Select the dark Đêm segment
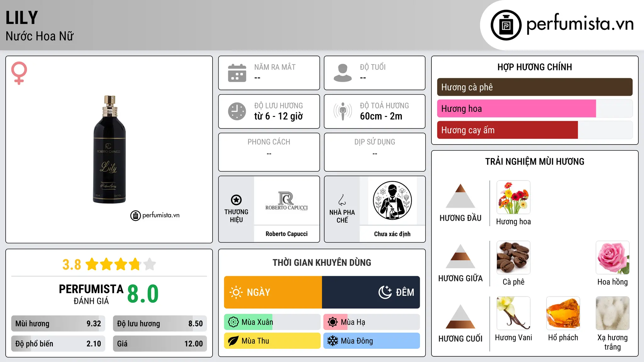This screenshot has width=644, height=362. [371, 292]
